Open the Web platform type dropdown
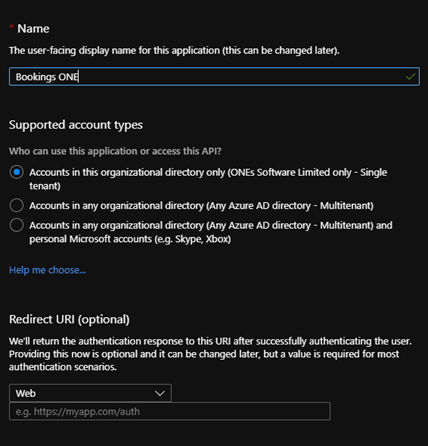Viewport: 428px width, 446px height. tap(90, 393)
